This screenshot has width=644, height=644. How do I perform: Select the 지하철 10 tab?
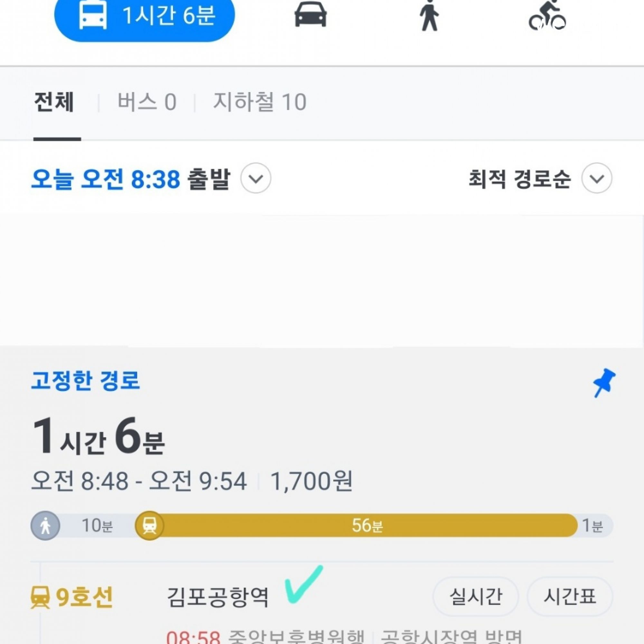click(260, 102)
